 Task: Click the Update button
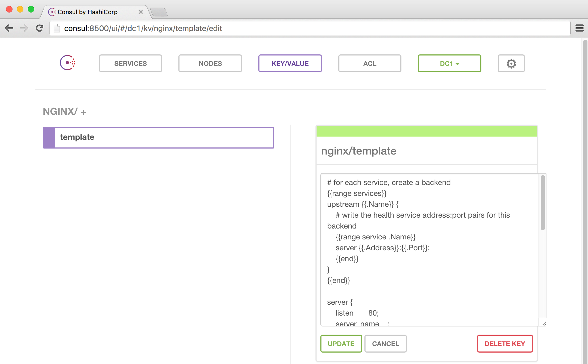click(341, 344)
